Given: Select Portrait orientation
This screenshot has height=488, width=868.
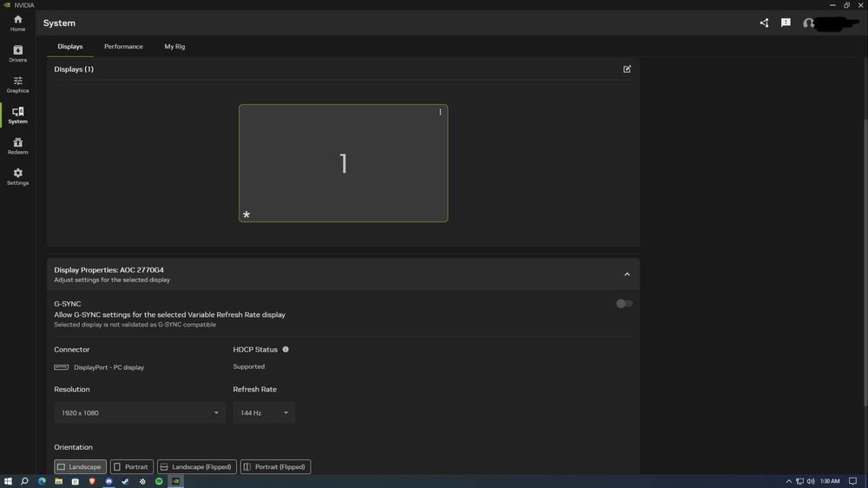Looking at the screenshot, I should pyautogui.click(x=132, y=467).
